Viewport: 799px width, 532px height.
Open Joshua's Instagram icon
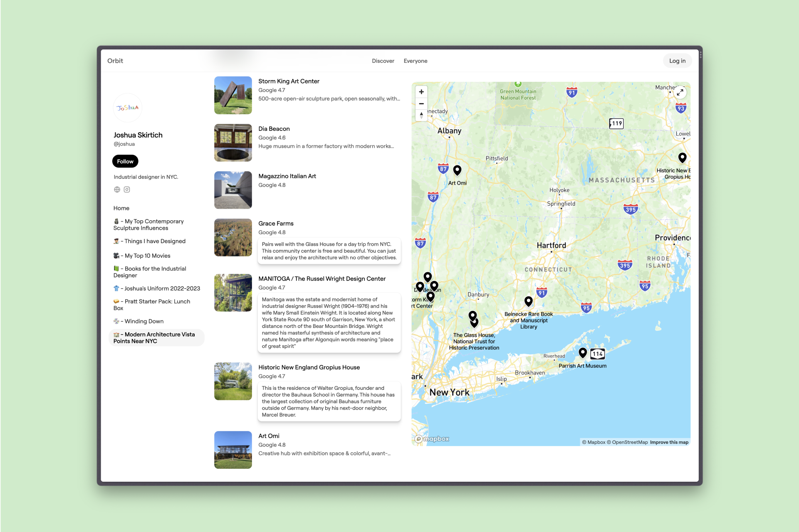click(127, 190)
